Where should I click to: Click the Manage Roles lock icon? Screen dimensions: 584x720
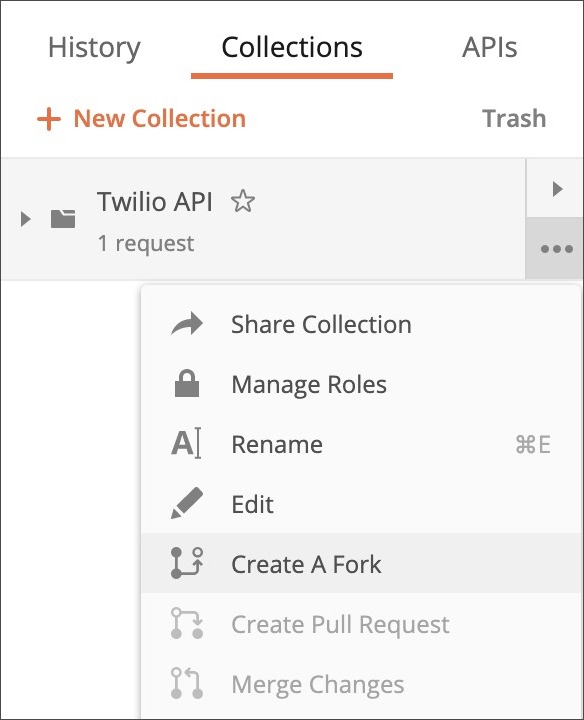pos(187,383)
